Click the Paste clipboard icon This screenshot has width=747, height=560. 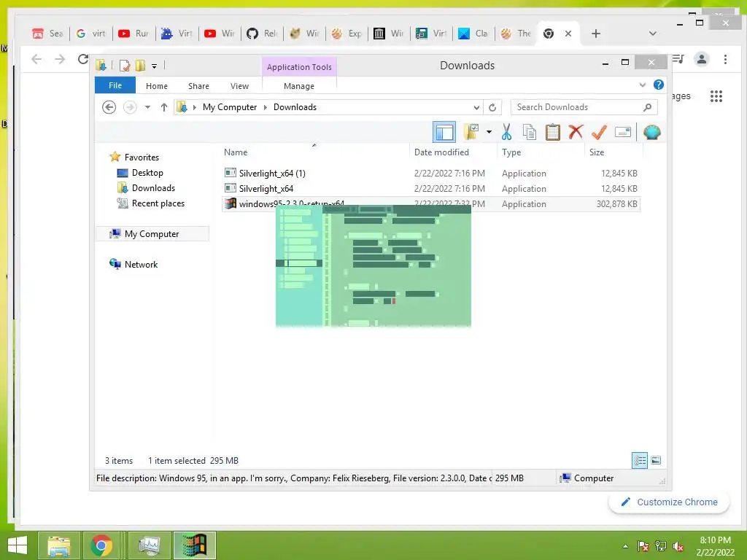[x=553, y=132]
